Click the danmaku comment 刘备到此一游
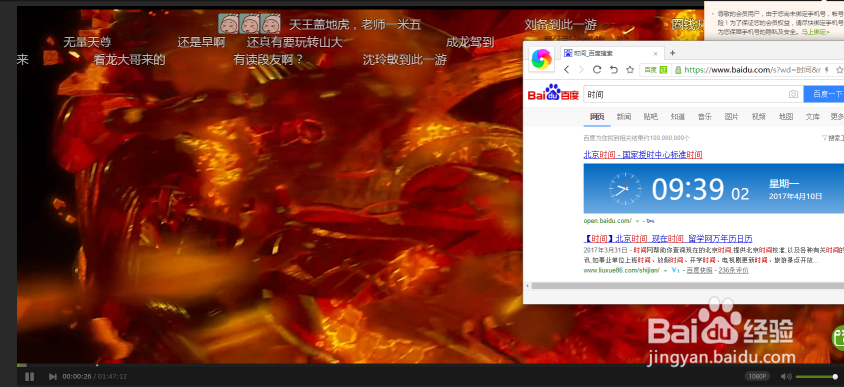Image resolution: width=844 pixels, height=387 pixels. pos(561,25)
